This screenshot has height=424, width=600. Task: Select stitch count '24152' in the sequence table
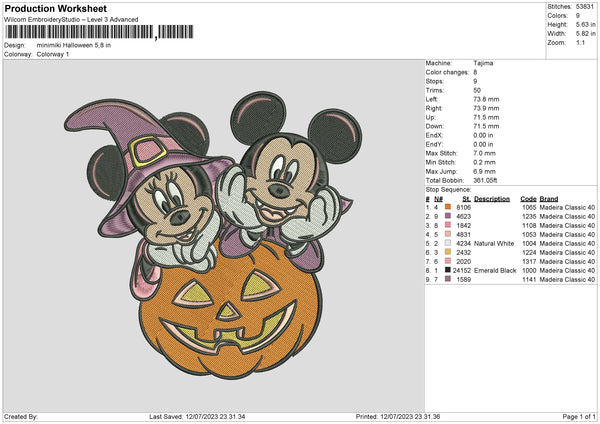tap(462, 271)
